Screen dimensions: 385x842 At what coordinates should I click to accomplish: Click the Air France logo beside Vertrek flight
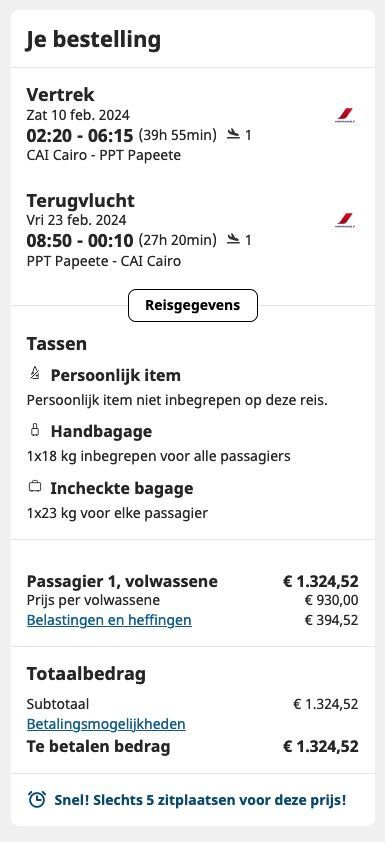pyautogui.click(x=345, y=115)
